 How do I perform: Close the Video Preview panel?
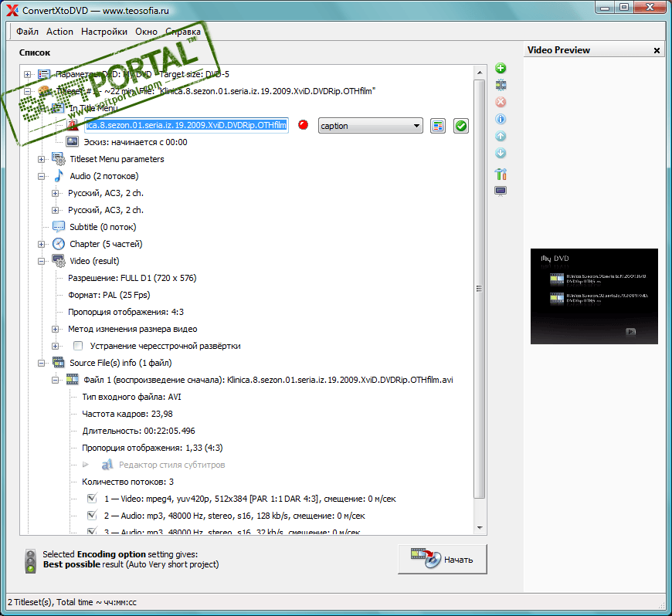pos(657,50)
